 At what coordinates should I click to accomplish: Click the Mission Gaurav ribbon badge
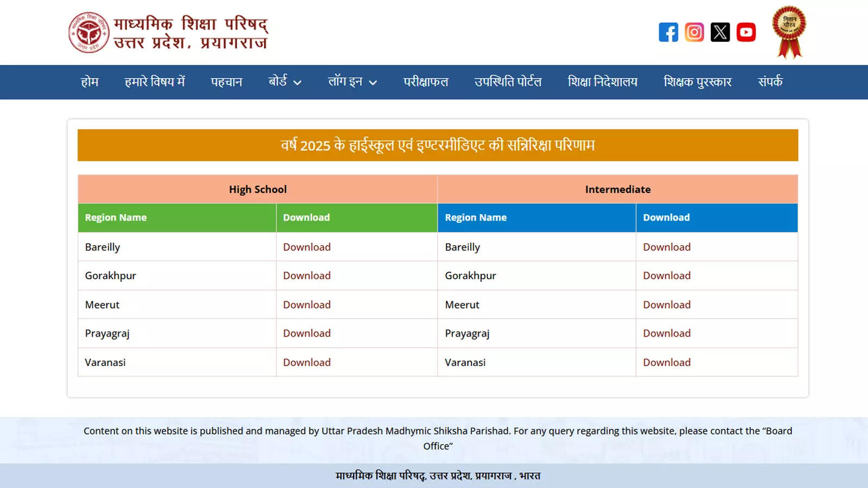(x=789, y=32)
